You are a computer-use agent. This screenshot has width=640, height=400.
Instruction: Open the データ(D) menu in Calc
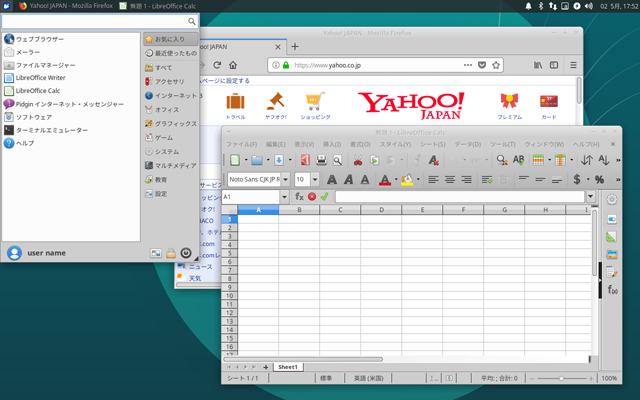468,144
